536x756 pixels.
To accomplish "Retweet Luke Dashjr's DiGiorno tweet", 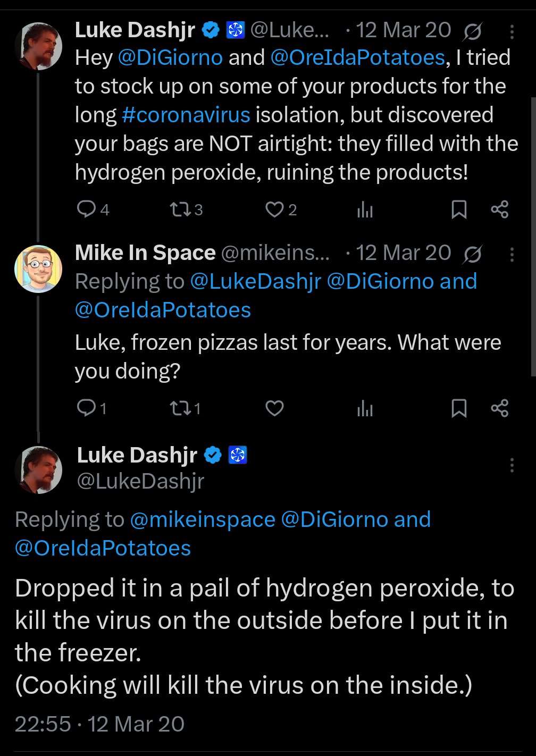I will [x=180, y=209].
